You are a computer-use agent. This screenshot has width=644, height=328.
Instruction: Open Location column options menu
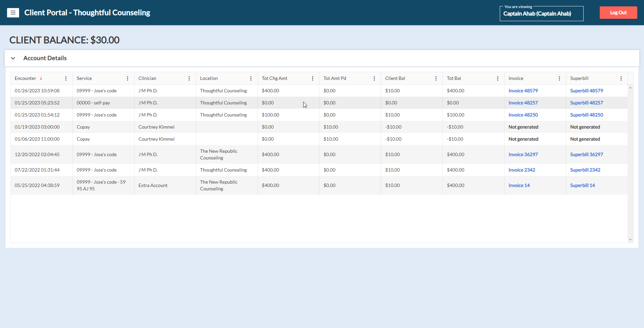click(x=251, y=78)
